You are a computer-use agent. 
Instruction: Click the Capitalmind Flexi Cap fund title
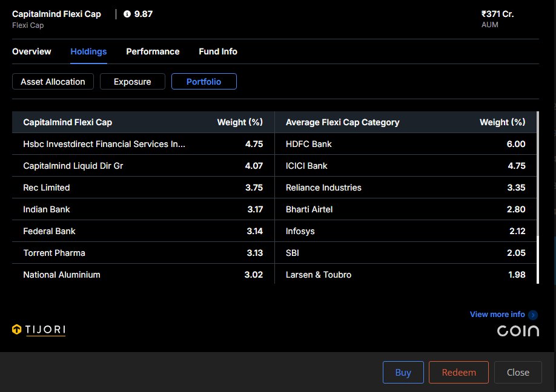pos(56,14)
